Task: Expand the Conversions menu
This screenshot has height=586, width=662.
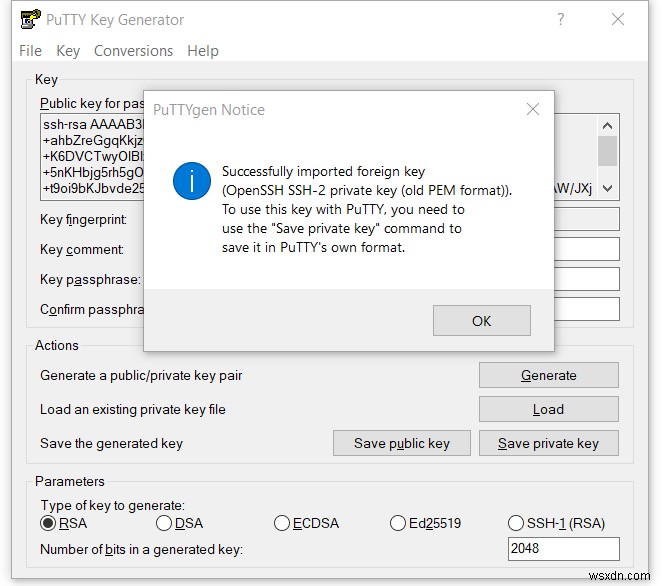Action: (x=133, y=51)
